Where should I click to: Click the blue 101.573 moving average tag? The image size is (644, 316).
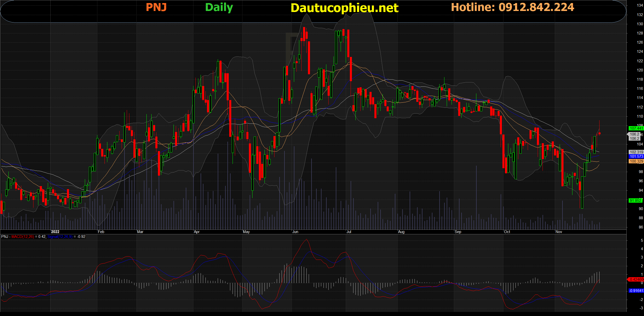[x=636, y=156]
